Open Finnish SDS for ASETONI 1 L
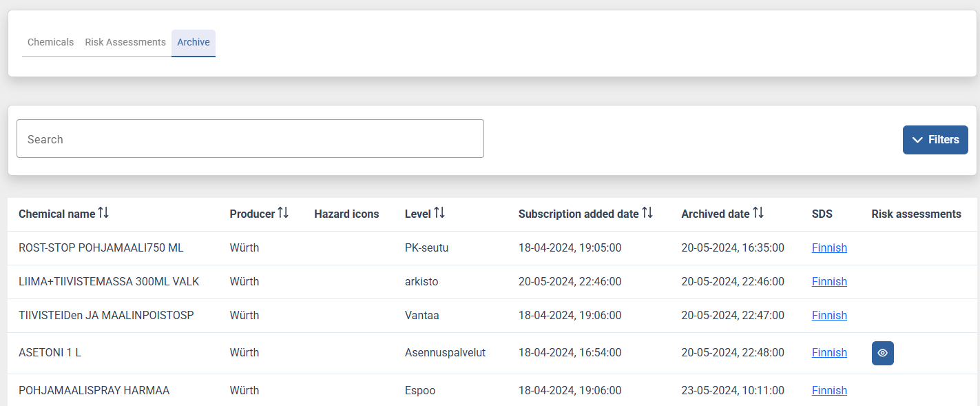Screen dimensions: 980x406 (829, 353)
